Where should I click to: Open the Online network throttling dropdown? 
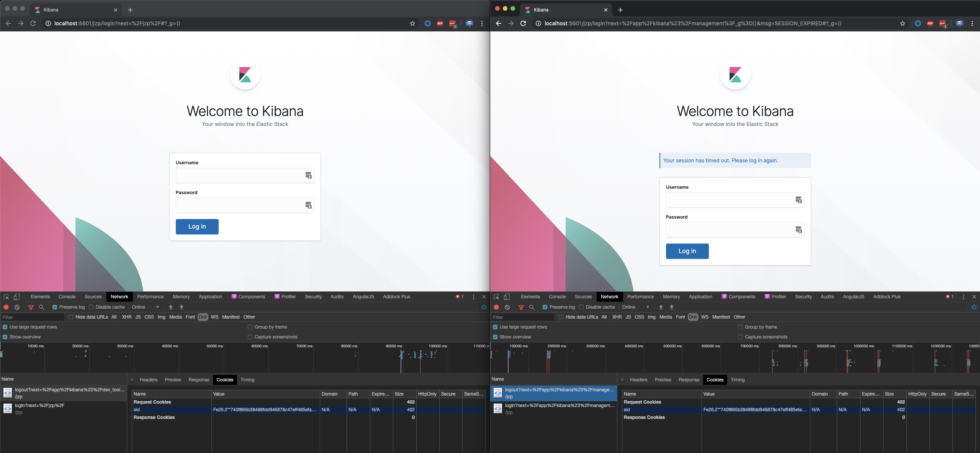point(146,307)
